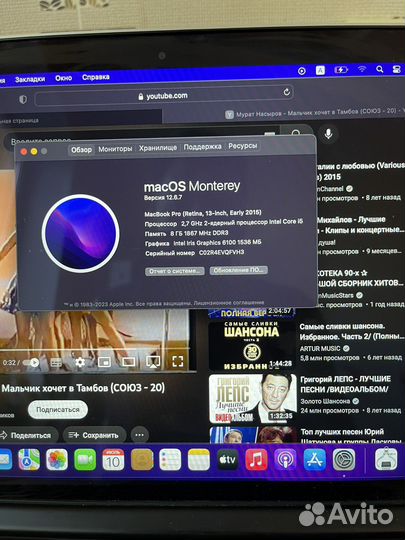Viewport: 405px width, 540px height.
Task: Click the Spotlight search icon in the menu bar
Action: coord(380,70)
